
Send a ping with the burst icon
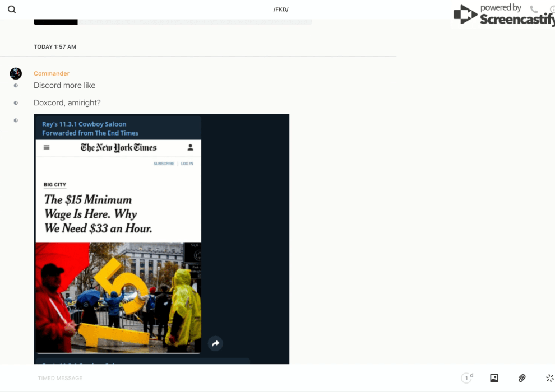click(549, 378)
